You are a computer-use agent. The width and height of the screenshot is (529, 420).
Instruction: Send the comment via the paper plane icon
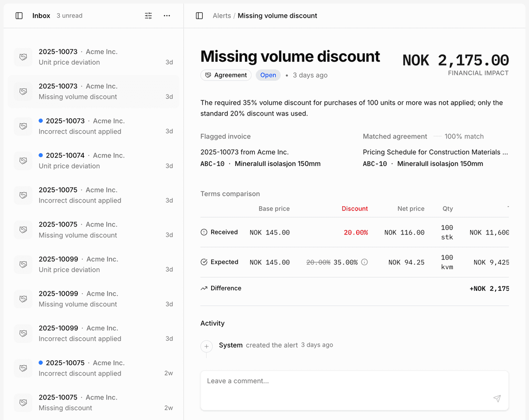pos(497,399)
